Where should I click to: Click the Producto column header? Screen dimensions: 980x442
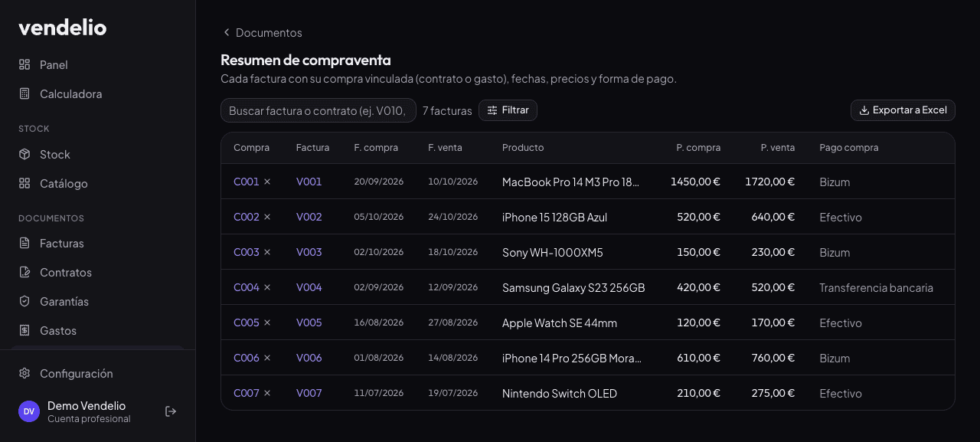pyautogui.click(x=523, y=148)
